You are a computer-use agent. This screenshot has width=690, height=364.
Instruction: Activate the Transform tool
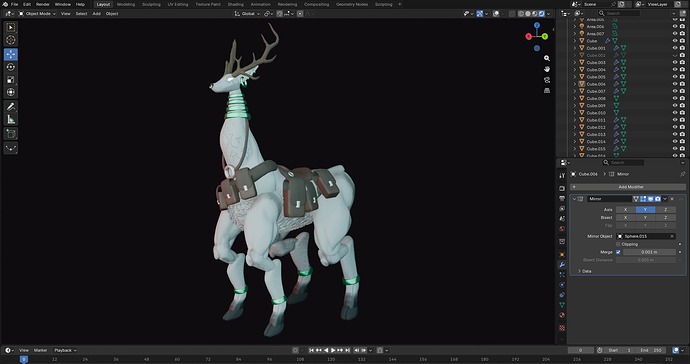(11, 92)
